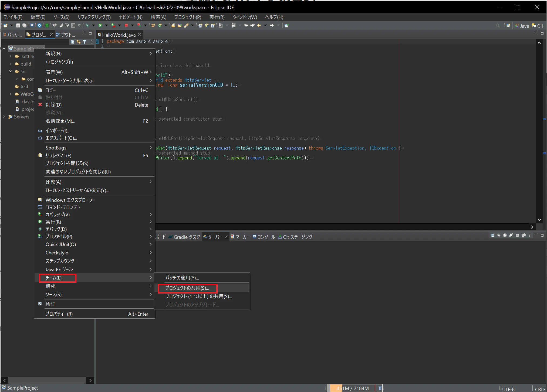Image resolution: width=547 pixels, height=392 pixels.
Task: Click Collapse All icon in project explorer
Action: pyautogui.click(x=72, y=42)
